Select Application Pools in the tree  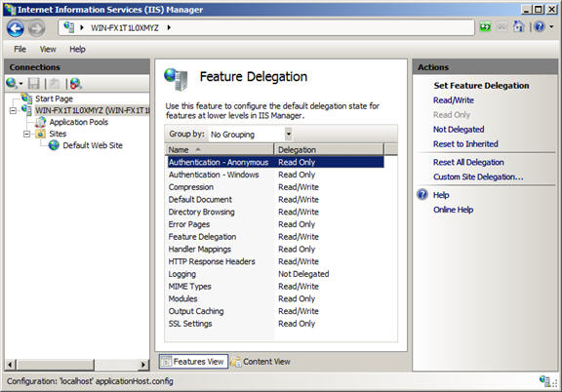pos(78,122)
